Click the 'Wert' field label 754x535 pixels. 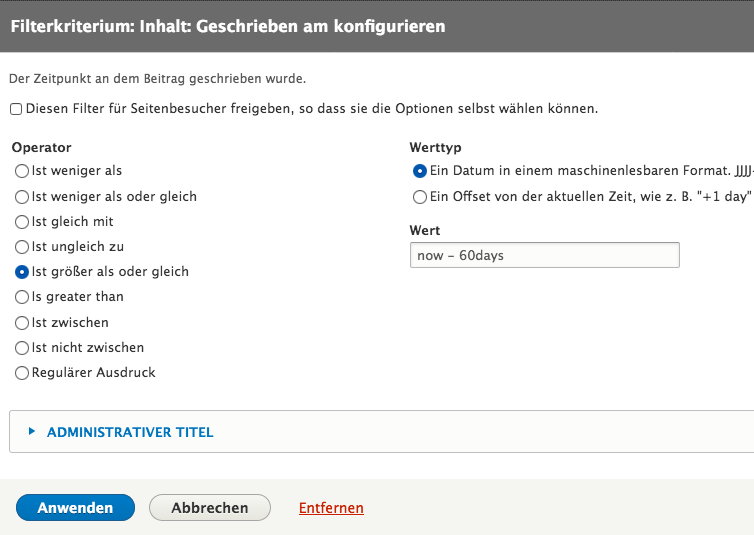(x=425, y=231)
